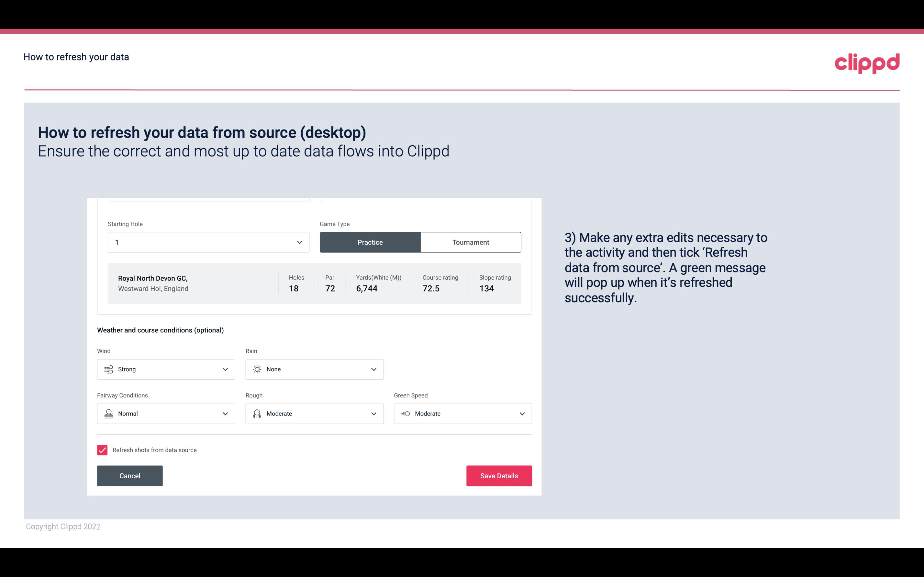This screenshot has width=924, height=577.
Task: Click the Save Details button
Action: click(499, 476)
